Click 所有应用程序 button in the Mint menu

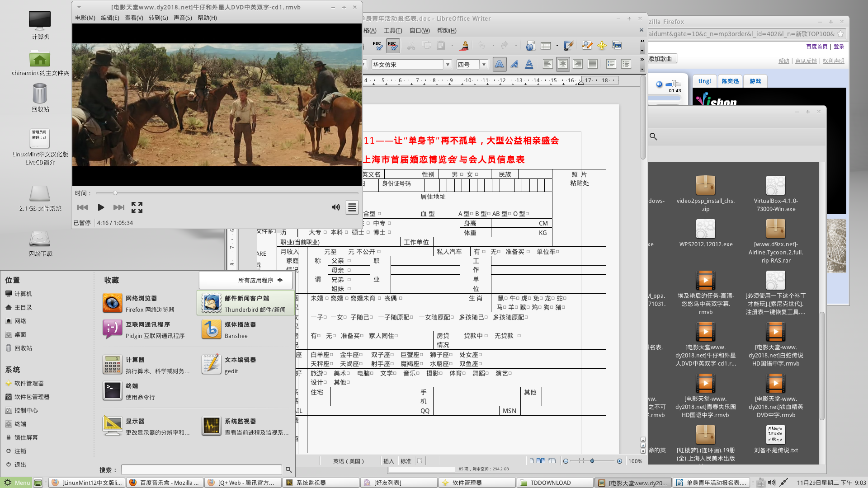(x=246, y=280)
